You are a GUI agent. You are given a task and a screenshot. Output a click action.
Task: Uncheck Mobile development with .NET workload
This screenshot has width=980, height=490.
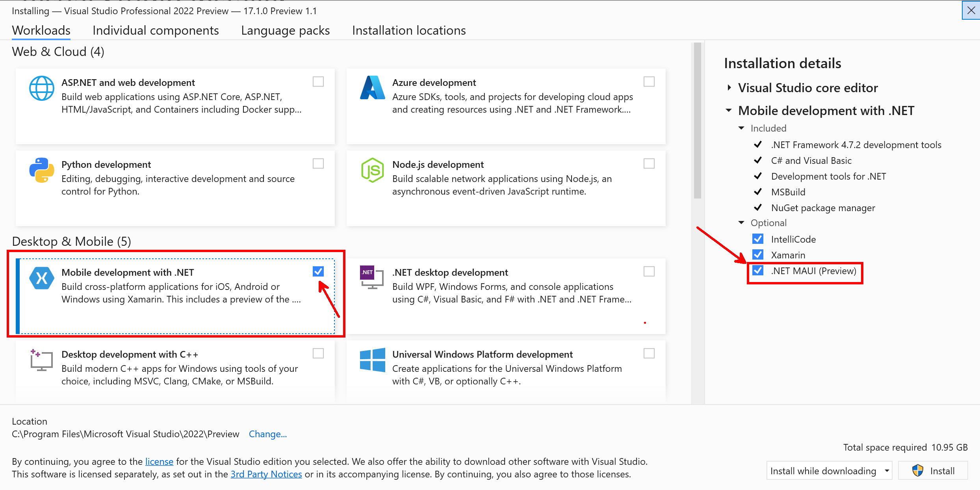318,271
